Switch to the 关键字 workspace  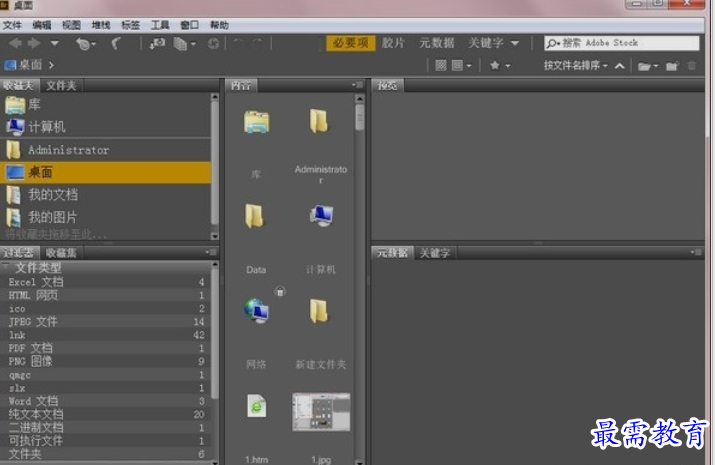486,43
